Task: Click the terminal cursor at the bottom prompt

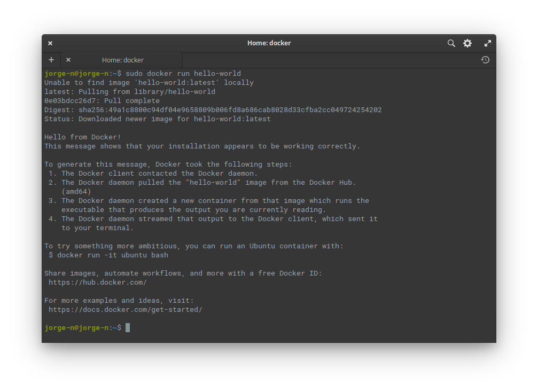Action: pyautogui.click(x=128, y=328)
